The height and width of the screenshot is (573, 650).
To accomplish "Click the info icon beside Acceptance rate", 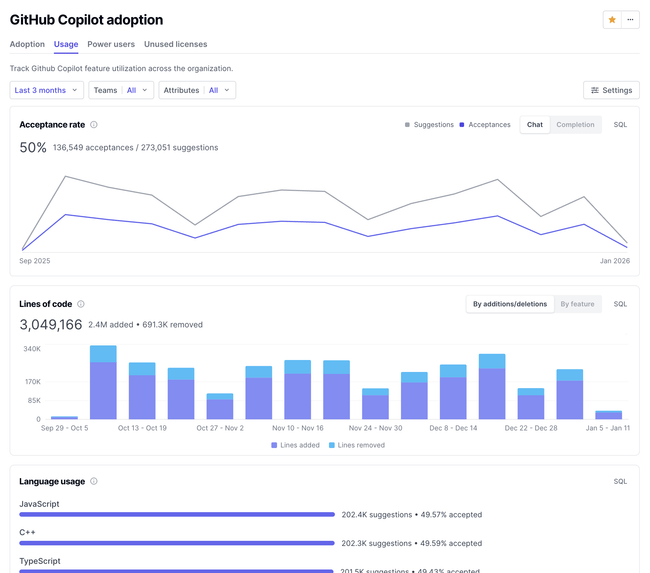I will coord(94,124).
